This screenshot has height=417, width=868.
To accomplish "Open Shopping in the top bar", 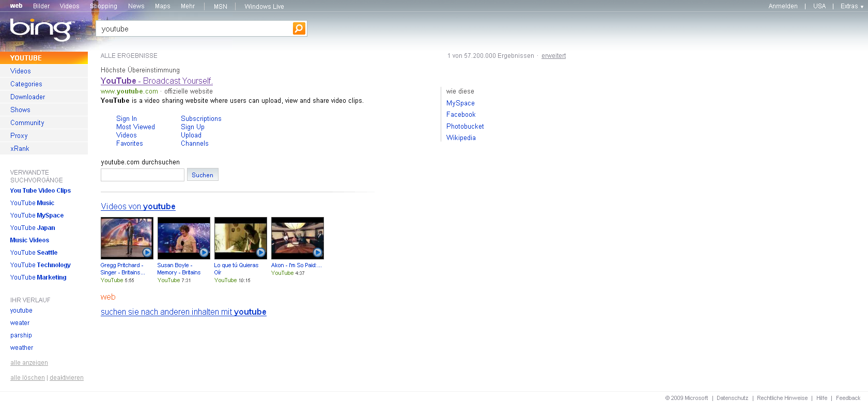I will (x=104, y=6).
